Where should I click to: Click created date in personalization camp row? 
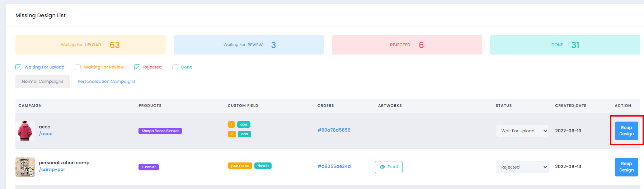pos(568,167)
